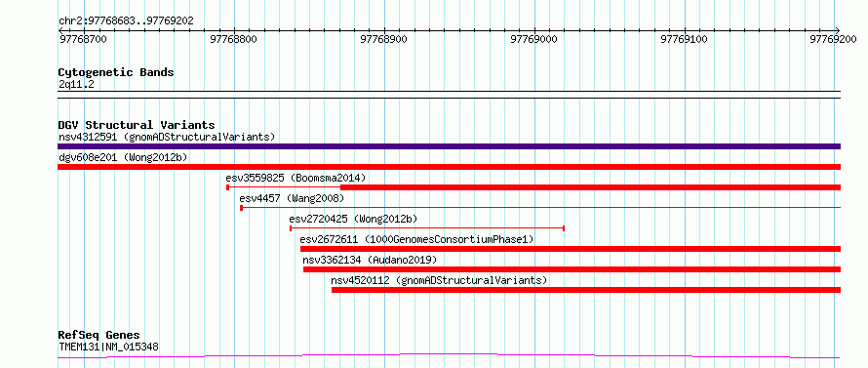Viewport: 868px width, 368px height.
Task: Click ruler position 97769000
Action: pyautogui.click(x=534, y=39)
